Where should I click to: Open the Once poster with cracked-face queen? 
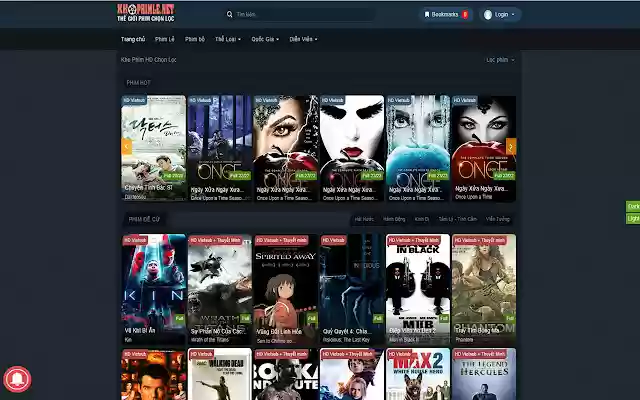click(286, 148)
